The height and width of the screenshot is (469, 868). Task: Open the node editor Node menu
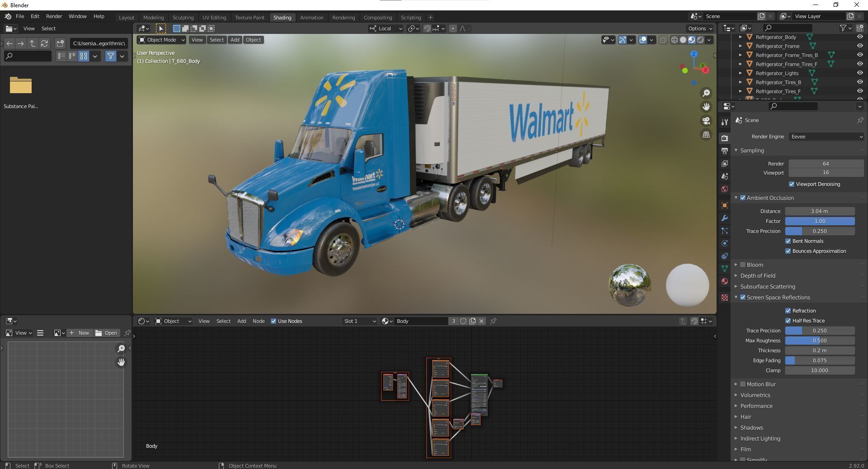(x=259, y=321)
